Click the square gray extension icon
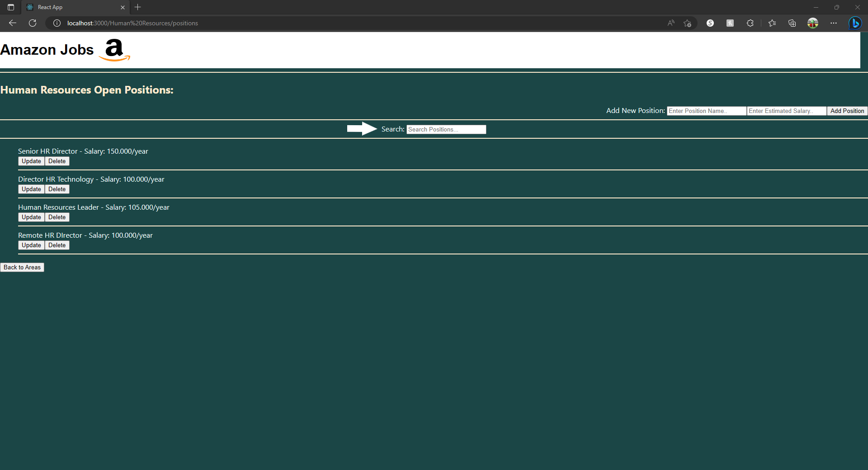This screenshot has width=868, height=470. 730,23
